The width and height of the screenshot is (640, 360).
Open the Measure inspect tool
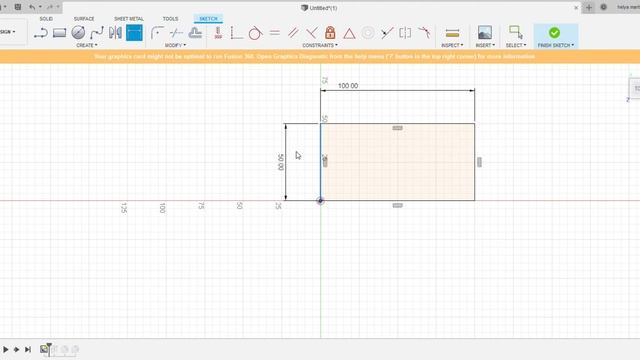pyautogui.click(x=452, y=33)
